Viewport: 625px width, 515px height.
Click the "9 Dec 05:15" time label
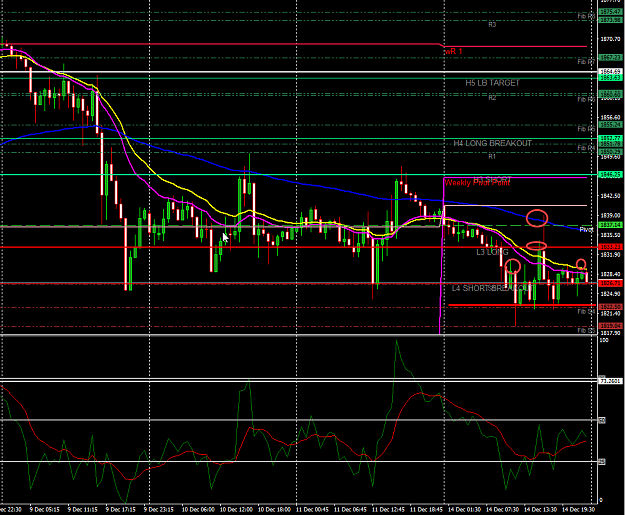(45, 509)
